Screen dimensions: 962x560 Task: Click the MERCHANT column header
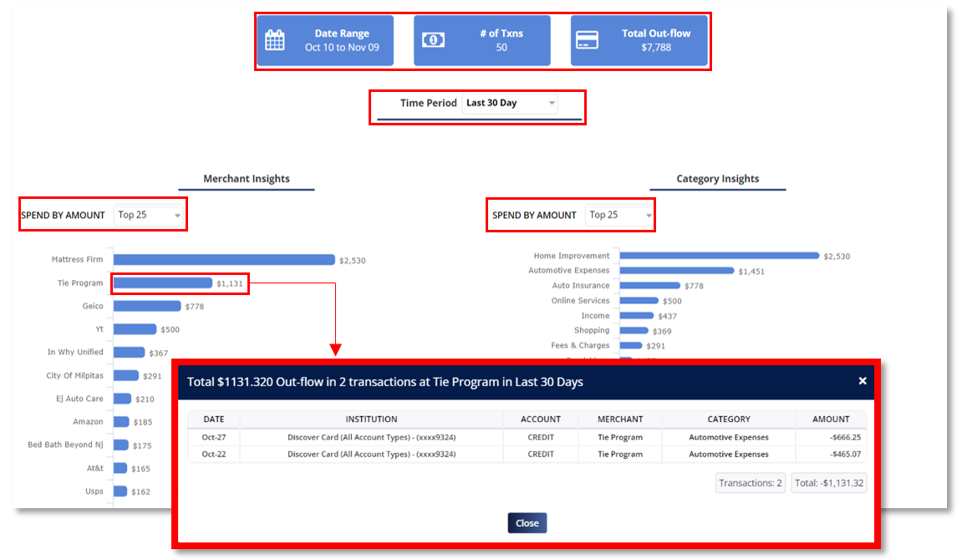(620, 420)
